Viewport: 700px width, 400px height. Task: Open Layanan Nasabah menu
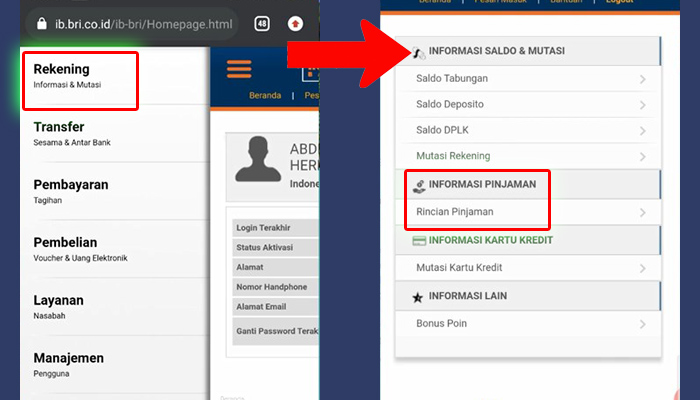tap(115, 306)
